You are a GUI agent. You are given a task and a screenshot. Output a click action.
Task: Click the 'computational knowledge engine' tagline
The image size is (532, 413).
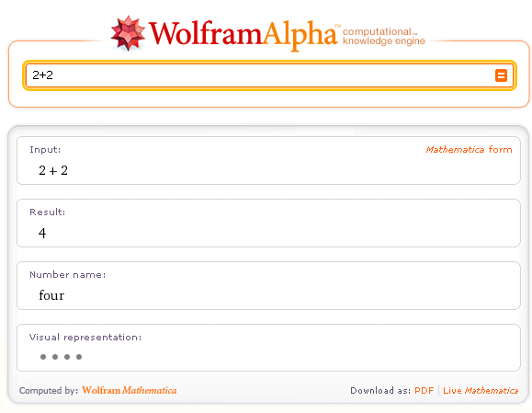384,37
